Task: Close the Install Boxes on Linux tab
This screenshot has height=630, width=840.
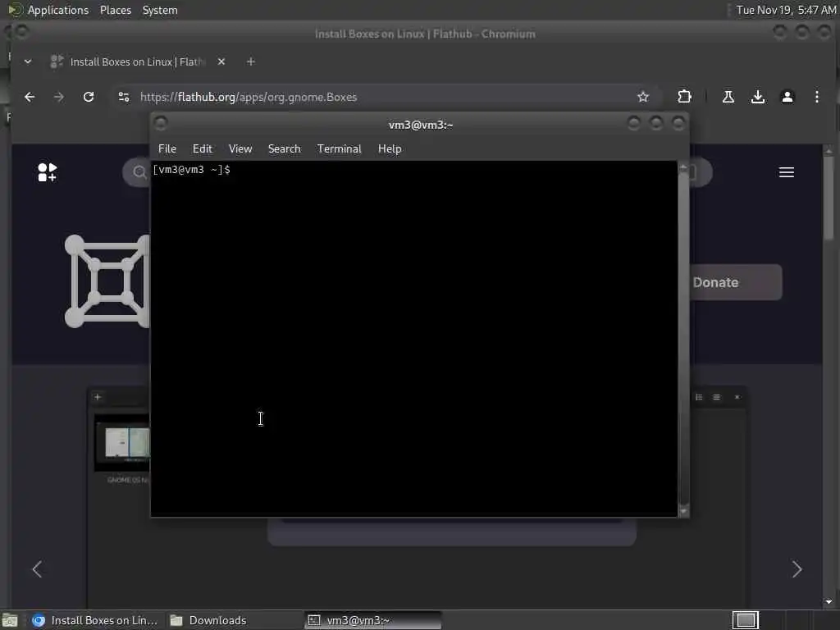Action: (x=221, y=62)
